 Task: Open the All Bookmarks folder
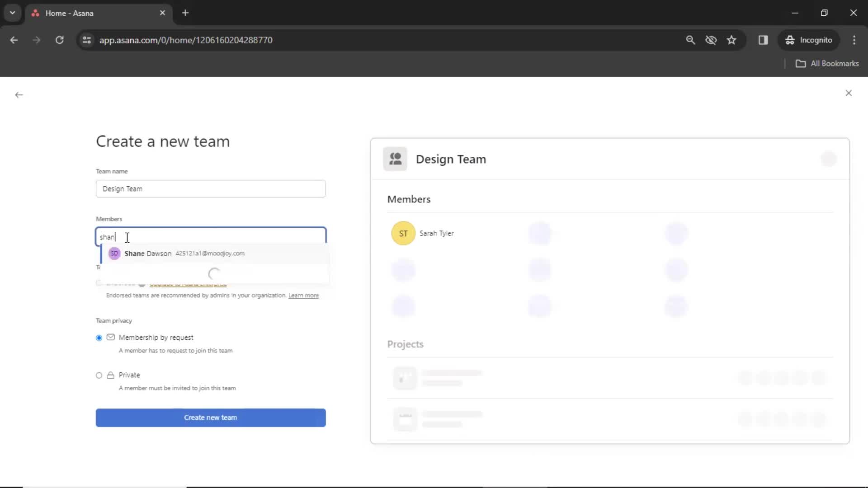click(x=827, y=64)
